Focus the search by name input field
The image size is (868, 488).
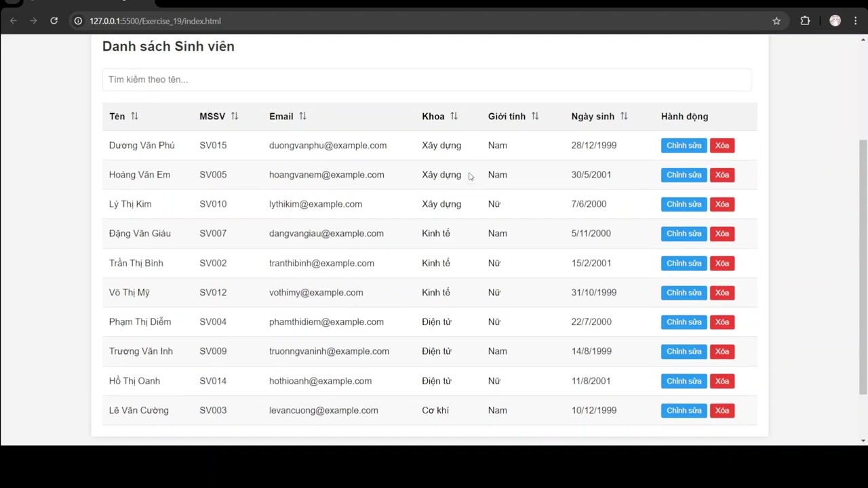[427, 79]
